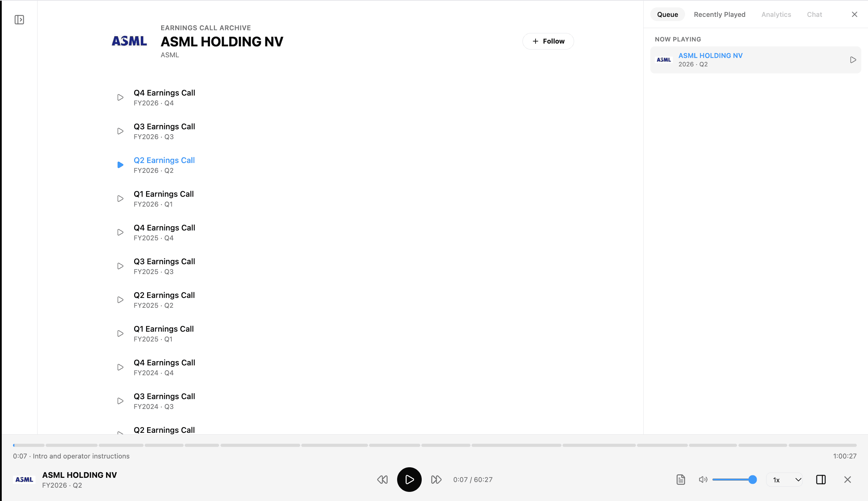Select Q4 Earnings Call FY2026 title
Screen dimensions: 868x501
[x=164, y=93]
